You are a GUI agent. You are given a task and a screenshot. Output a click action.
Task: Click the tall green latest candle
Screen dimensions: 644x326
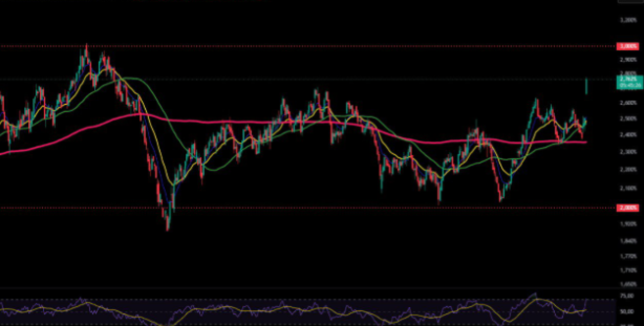click(x=587, y=86)
